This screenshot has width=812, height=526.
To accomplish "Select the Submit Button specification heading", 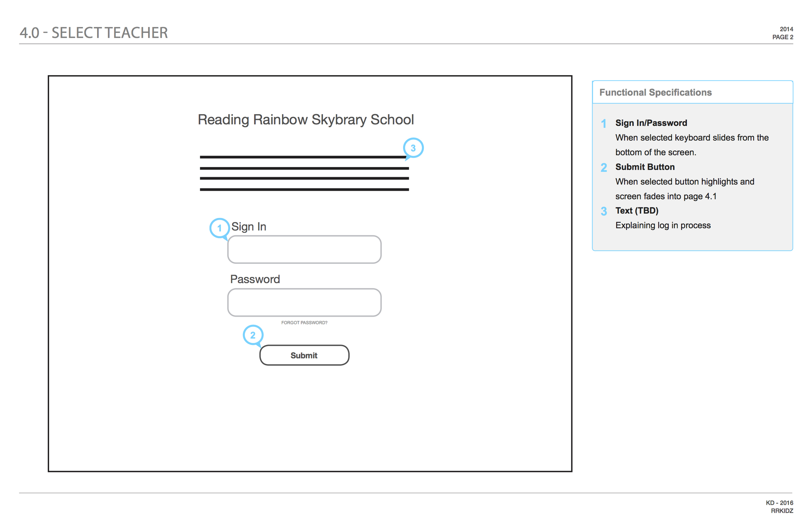I will [x=645, y=167].
